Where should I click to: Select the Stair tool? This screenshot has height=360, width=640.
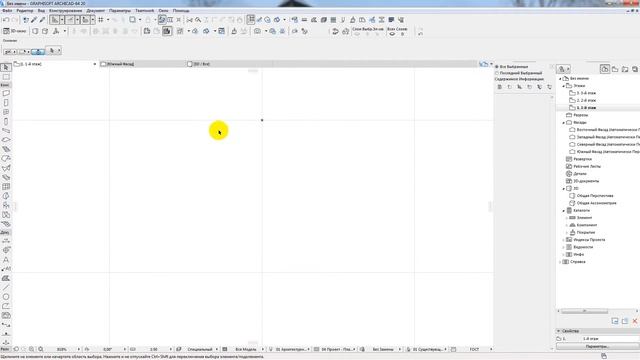coord(6,149)
